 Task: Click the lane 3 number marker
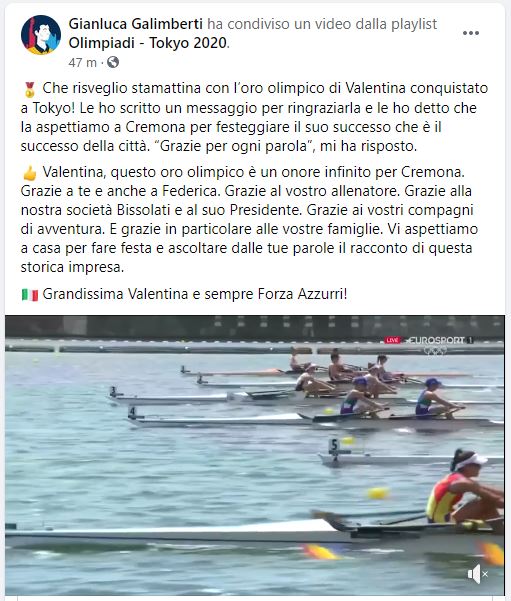(113, 391)
